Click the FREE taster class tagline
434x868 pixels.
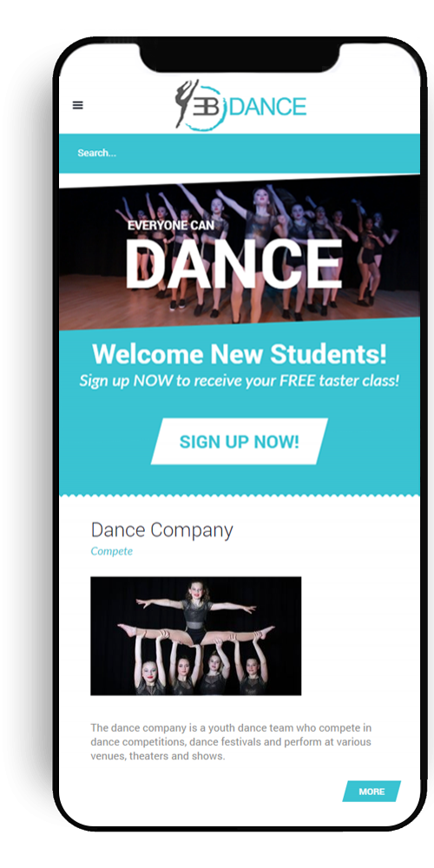point(240,381)
